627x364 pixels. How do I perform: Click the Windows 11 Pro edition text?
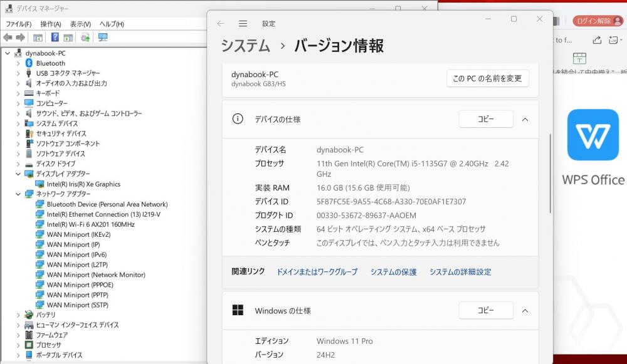pos(345,341)
